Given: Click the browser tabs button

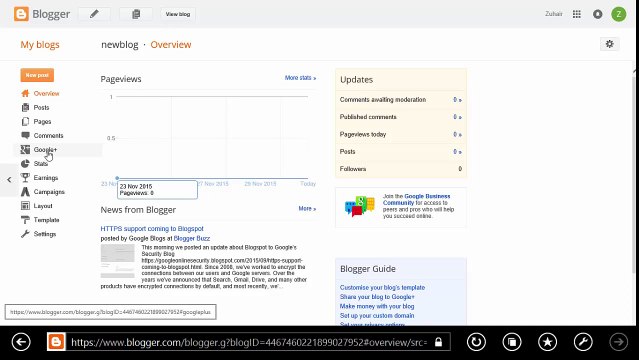Looking at the screenshot, I should click(x=512, y=342).
